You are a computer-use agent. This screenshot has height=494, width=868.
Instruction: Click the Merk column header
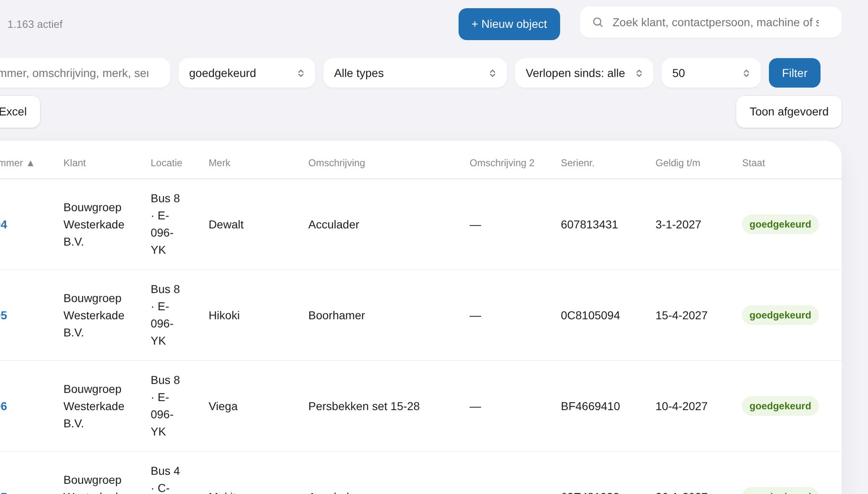point(219,163)
